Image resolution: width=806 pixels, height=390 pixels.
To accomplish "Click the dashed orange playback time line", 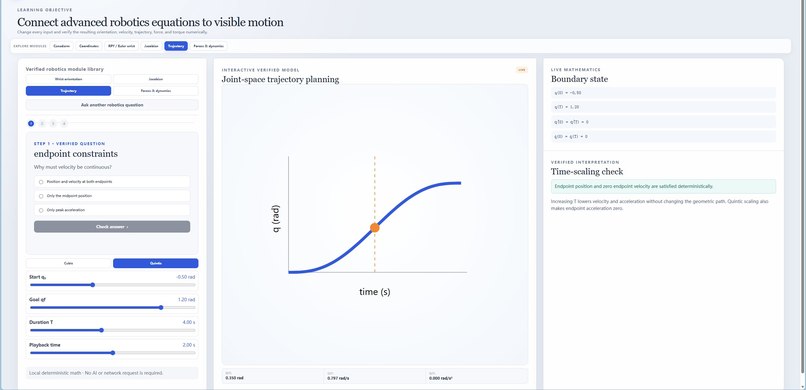I will [x=375, y=190].
